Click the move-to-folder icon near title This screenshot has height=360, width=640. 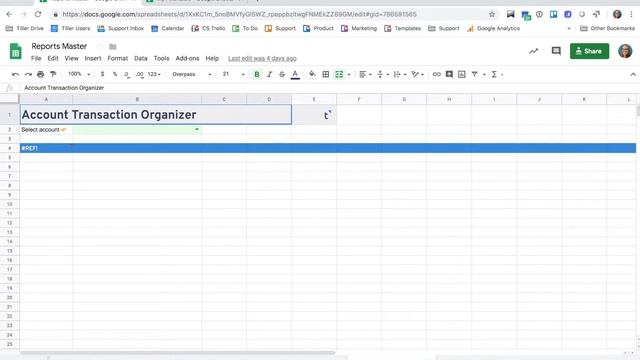pyautogui.click(x=113, y=47)
